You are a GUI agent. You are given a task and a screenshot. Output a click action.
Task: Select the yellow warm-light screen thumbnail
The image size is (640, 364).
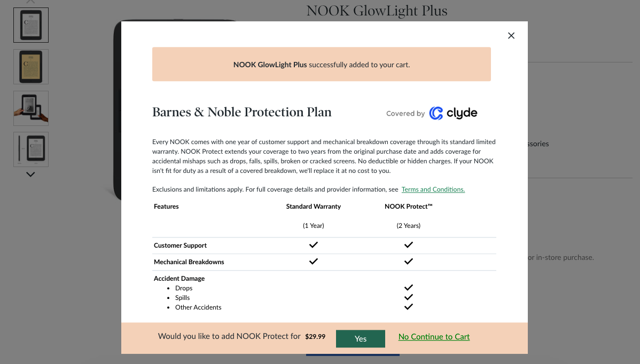tap(31, 67)
